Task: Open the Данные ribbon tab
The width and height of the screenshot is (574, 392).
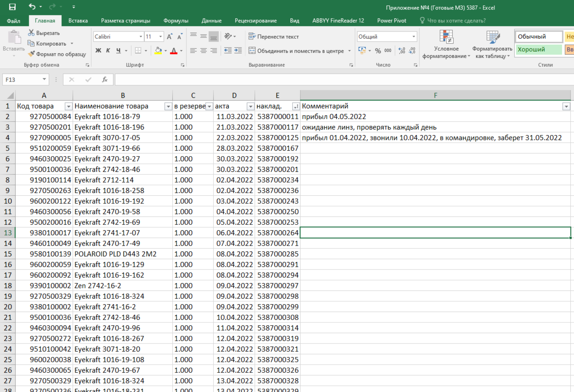Action: pos(211,21)
